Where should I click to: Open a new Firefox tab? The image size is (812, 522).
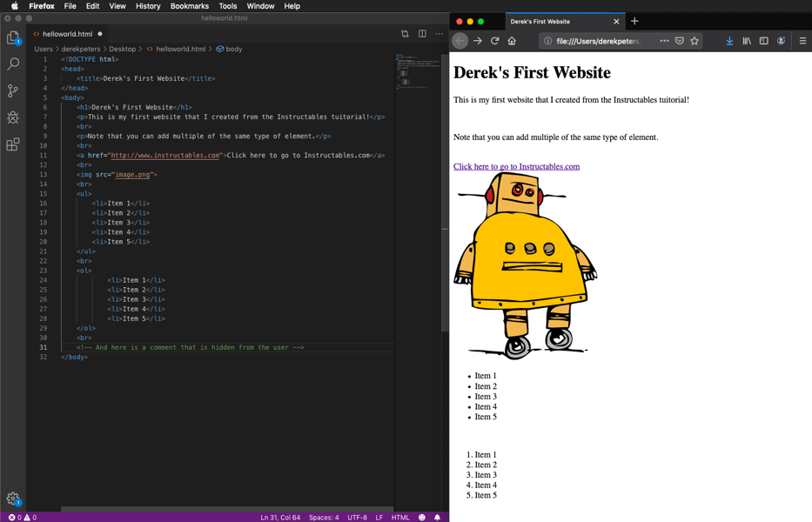point(634,21)
